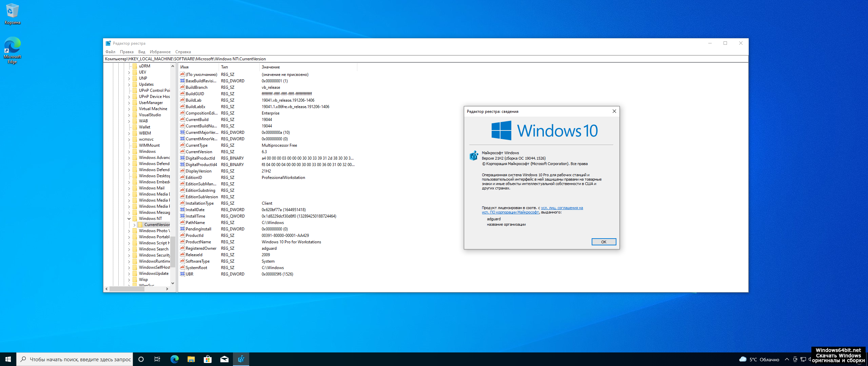Viewport: 868px width, 366px height.
Task: Click the tree horizontal scrollbar thumb
Action: point(126,289)
